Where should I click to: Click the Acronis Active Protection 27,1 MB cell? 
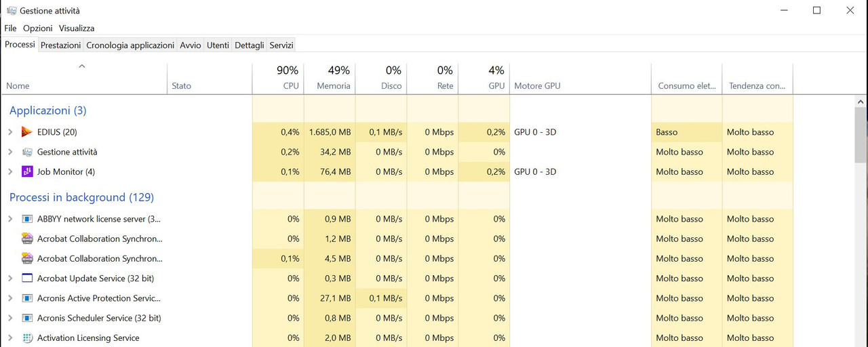(330, 298)
